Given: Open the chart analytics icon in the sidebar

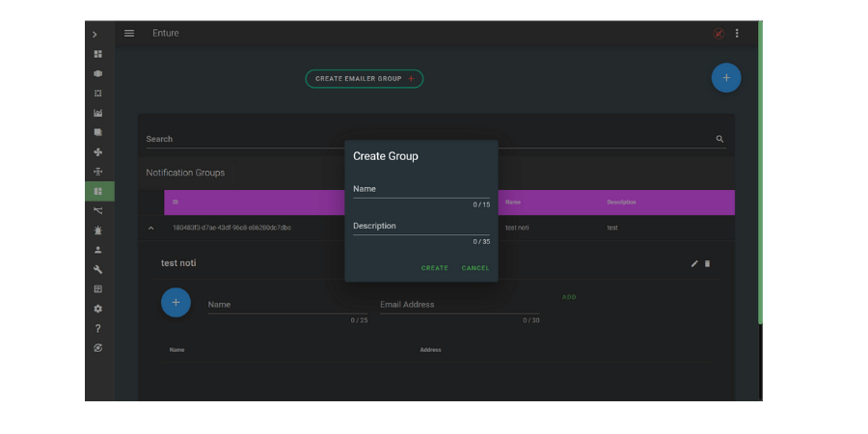Looking at the screenshot, I should (x=98, y=113).
